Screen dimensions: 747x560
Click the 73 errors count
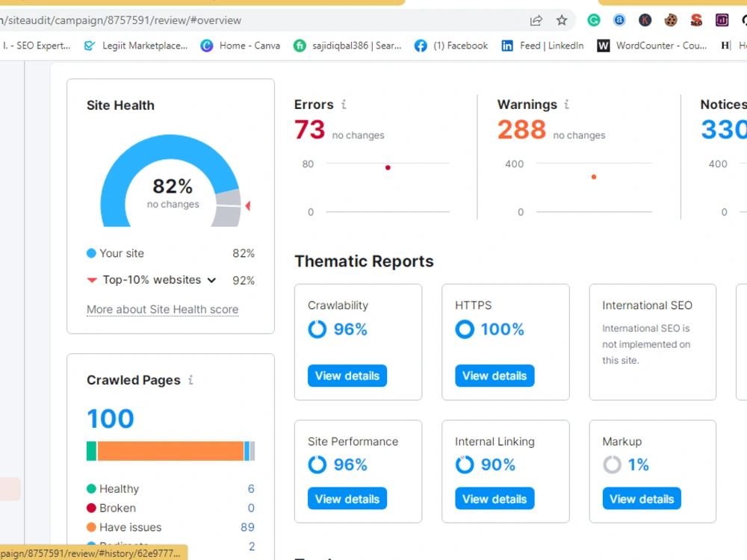(x=310, y=129)
